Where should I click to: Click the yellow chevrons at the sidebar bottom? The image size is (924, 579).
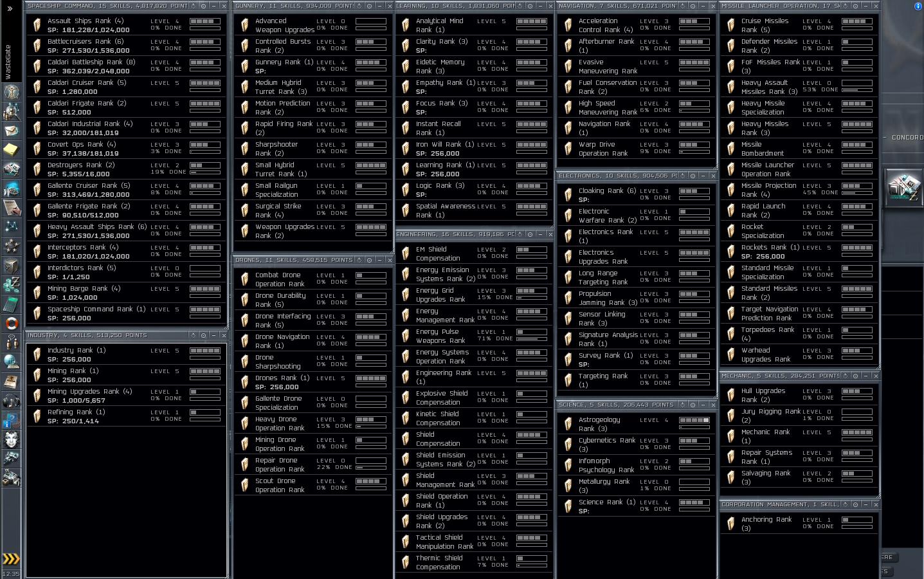pos(11,558)
